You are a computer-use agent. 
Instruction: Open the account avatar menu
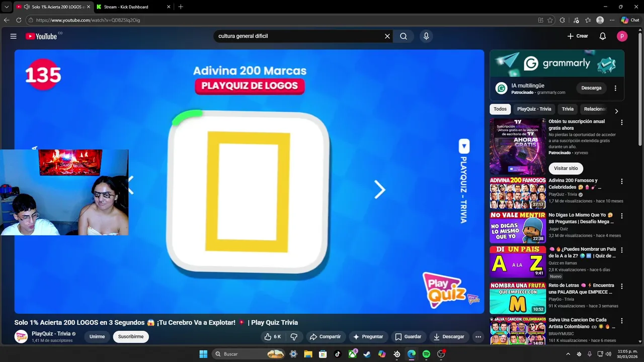pyautogui.click(x=622, y=36)
